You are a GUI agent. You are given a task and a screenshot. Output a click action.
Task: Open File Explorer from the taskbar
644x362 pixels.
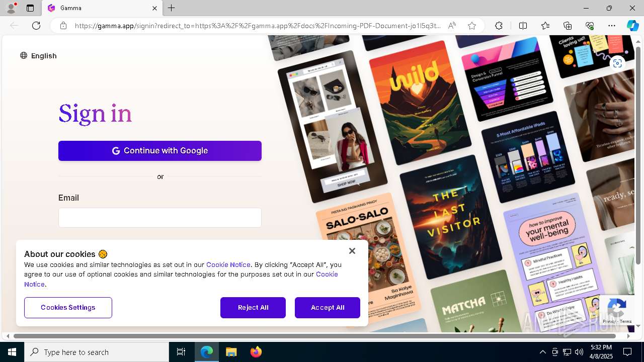(x=231, y=352)
